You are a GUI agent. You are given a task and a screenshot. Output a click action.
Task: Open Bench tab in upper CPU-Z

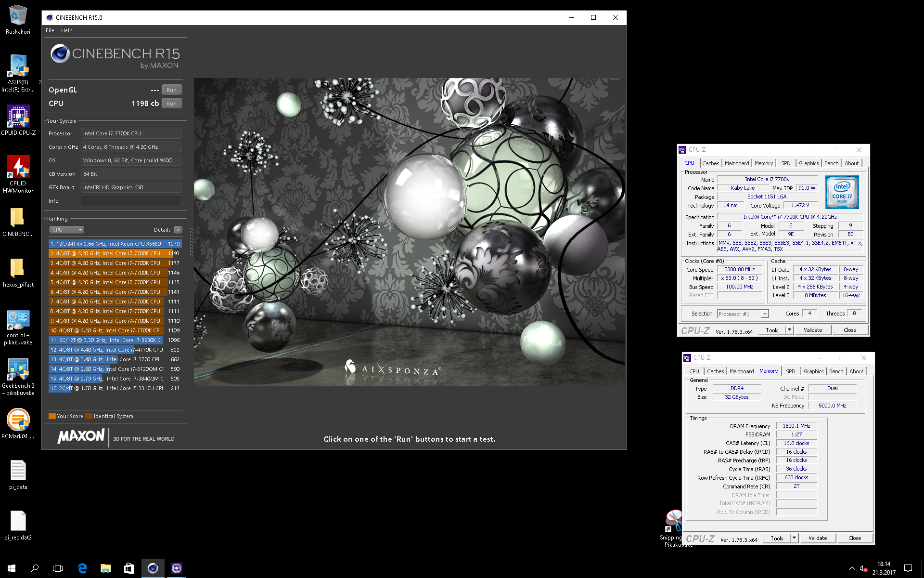click(x=831, y=163)
